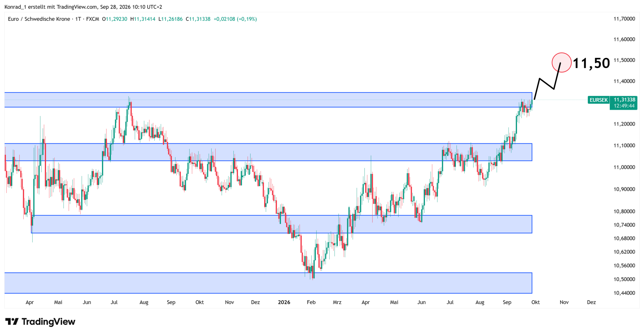Click the 10,62000 price axis label
This screenshot has height=335, width=644.
click(624, 252)
